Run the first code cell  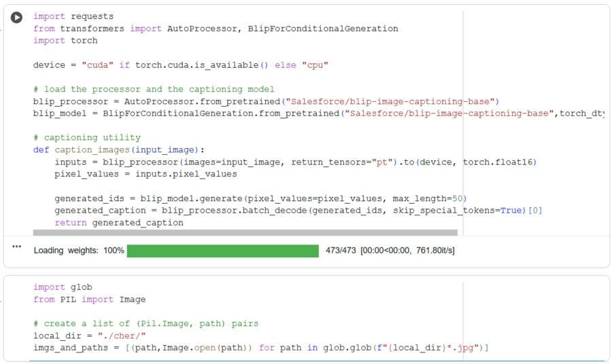16,17
